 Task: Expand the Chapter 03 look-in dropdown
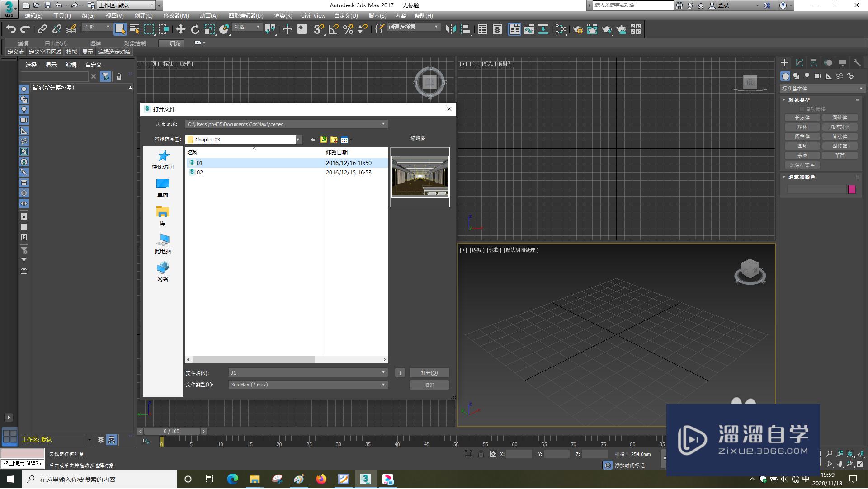click(x=298, y=140)
